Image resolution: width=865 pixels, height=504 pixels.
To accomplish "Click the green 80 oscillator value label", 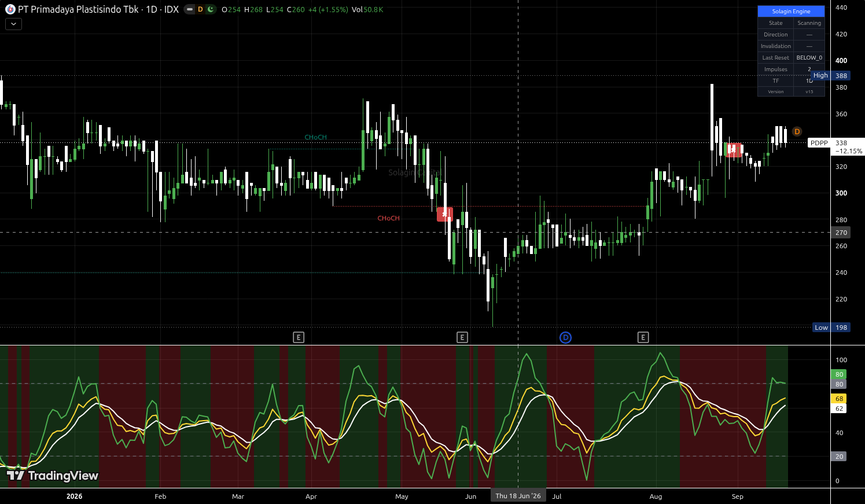I will 839,374.
